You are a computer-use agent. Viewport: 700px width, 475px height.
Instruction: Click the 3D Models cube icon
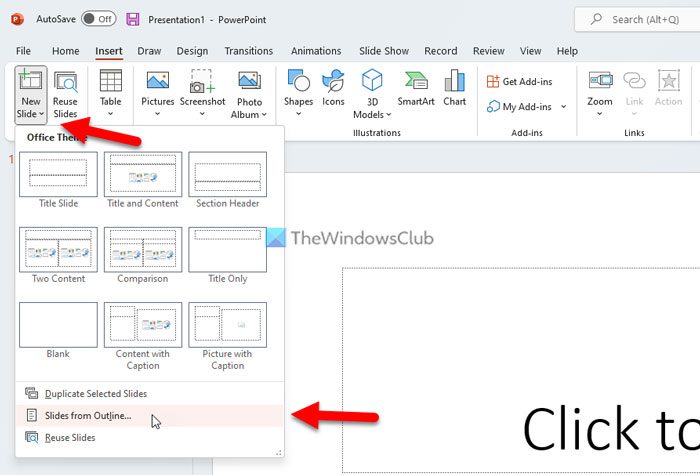click(x=372, y=80)
